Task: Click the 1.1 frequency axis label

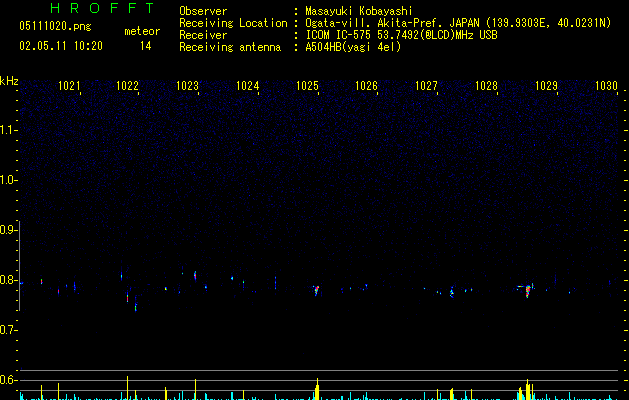Action: (x=8, y=130)
